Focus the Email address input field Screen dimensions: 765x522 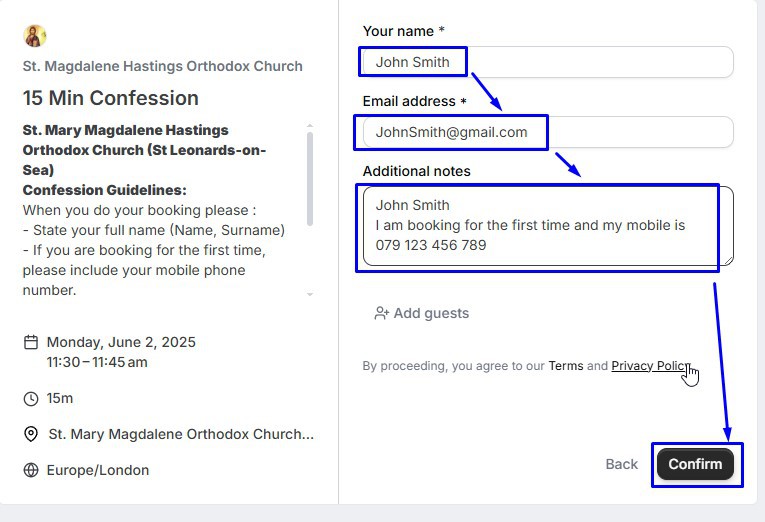[x=547, y=132]
